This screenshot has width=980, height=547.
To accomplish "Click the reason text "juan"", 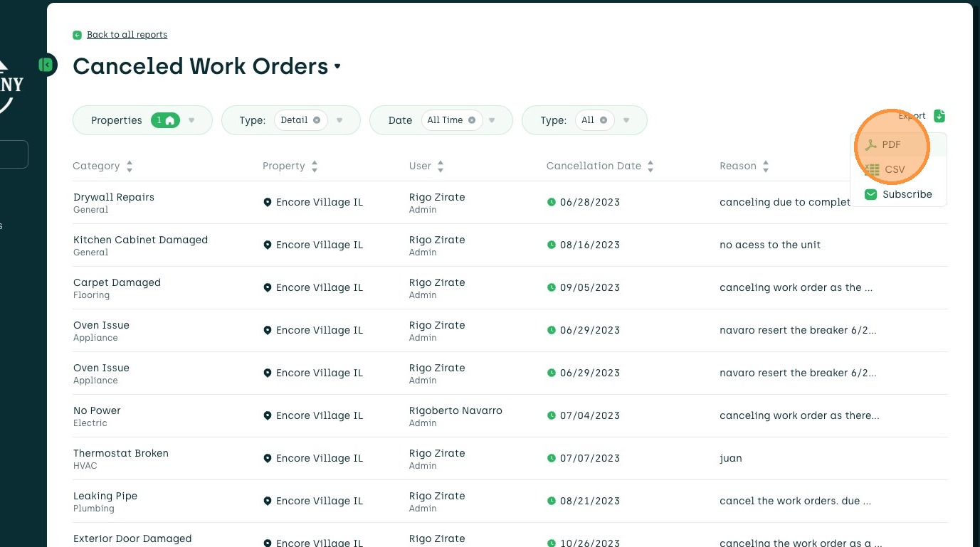I will click(731, 458).
